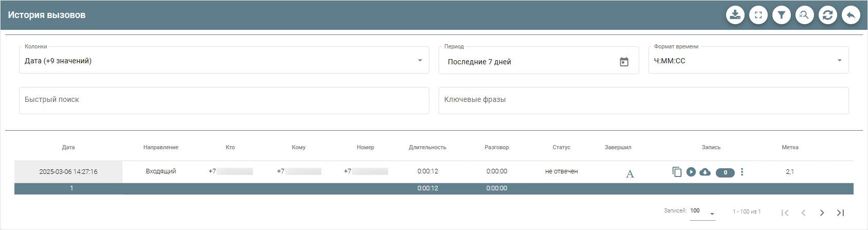This screenshot has width=868, height=230.
Task: Expand the Колонки dropdown
Action: (420, 61)
